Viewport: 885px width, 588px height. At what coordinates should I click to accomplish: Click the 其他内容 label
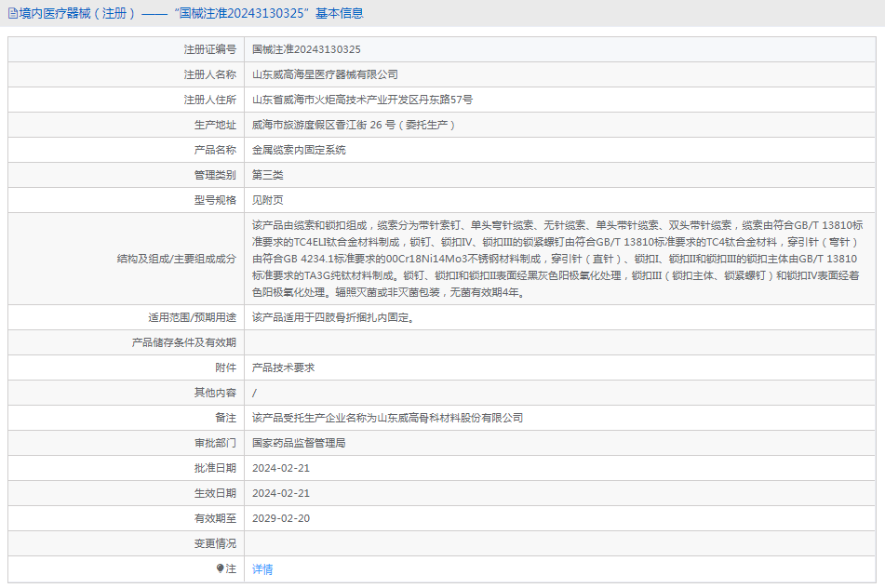tap(215, 393)
